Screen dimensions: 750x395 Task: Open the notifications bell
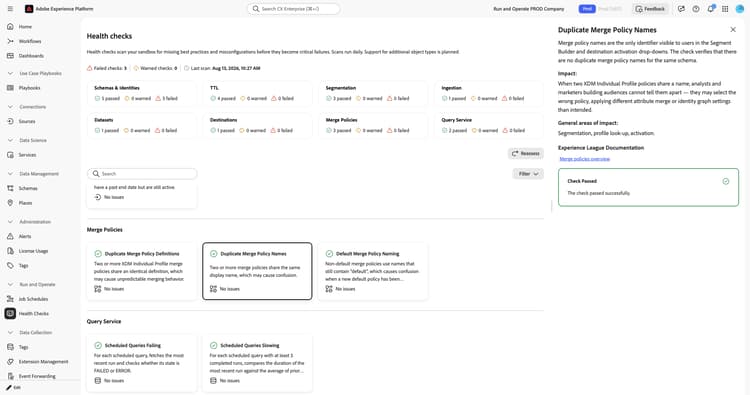pyautogui.click(x=711, y=9)
